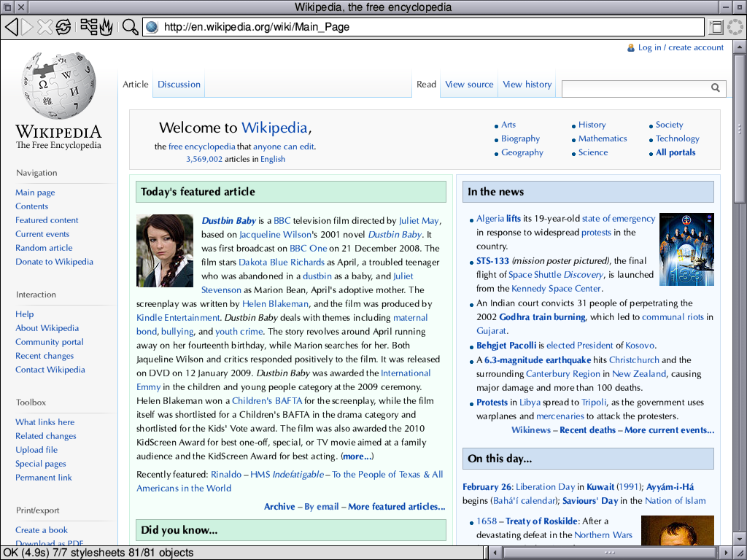Image resolution: width=747 pixels, height=560 pixels.
Task: Click the greyed-out forward arrow in the toolbar
Action: point(28,27)
